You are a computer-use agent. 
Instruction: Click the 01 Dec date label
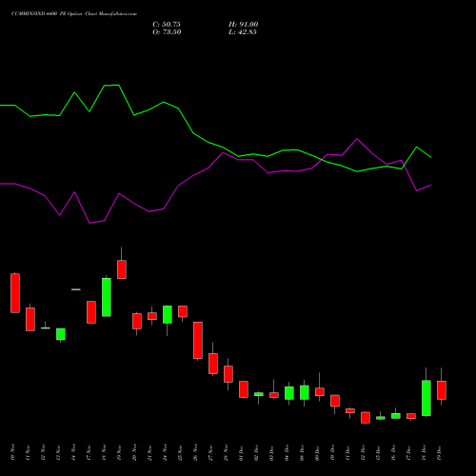click(241, 453)
